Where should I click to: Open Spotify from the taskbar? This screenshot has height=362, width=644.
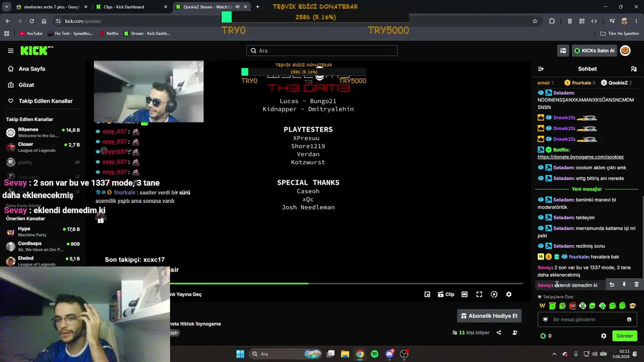coord(374,354)
